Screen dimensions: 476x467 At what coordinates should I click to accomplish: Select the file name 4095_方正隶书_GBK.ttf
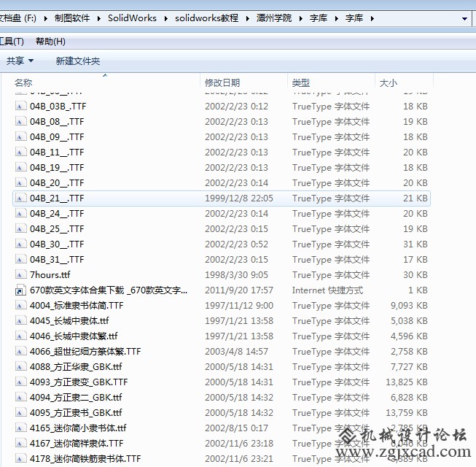(76, 412)
